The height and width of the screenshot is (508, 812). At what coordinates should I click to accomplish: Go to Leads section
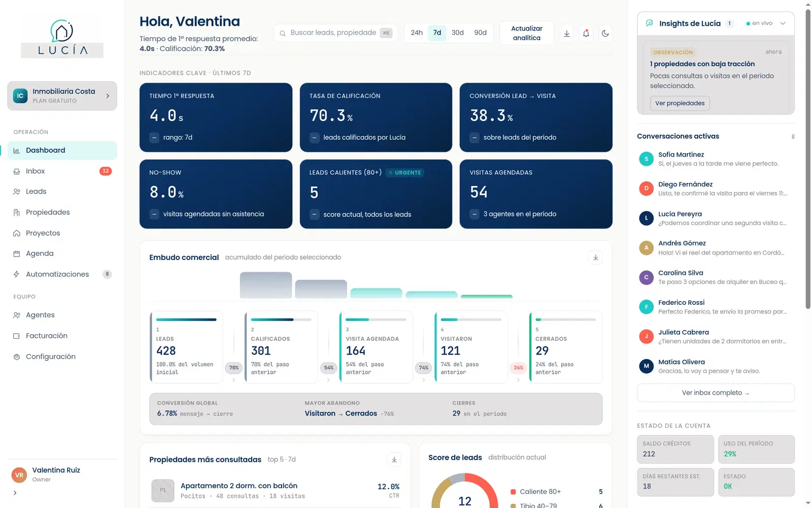coord(62,192)
